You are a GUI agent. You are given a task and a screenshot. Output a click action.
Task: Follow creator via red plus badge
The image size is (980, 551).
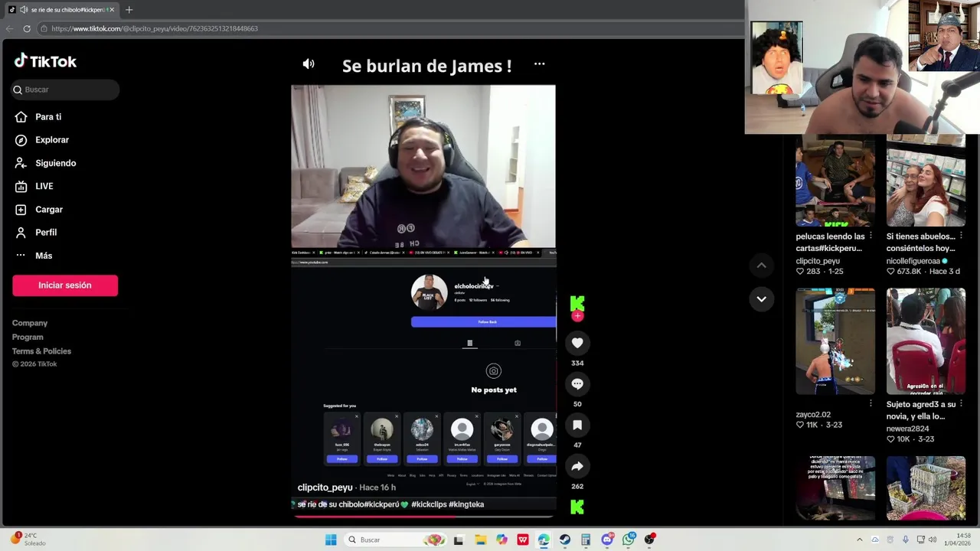[x=577, y=316]
